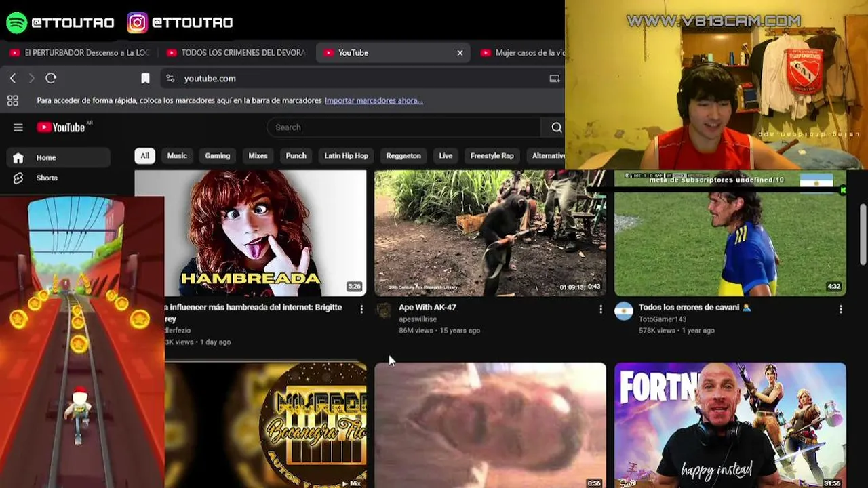868x488 pixels.
Task: Switch to the El PERTURBADOR Descenso tab
Action: tap(79, 53)
